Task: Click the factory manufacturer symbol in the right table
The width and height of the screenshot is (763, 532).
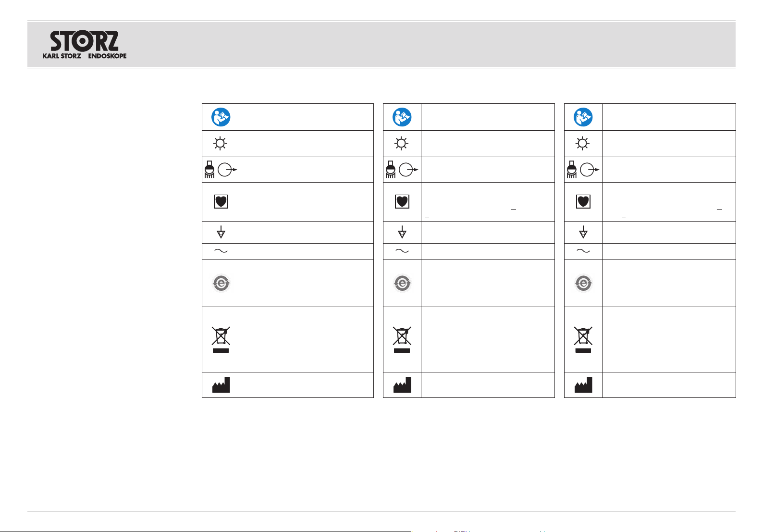Action: (583, 385)
